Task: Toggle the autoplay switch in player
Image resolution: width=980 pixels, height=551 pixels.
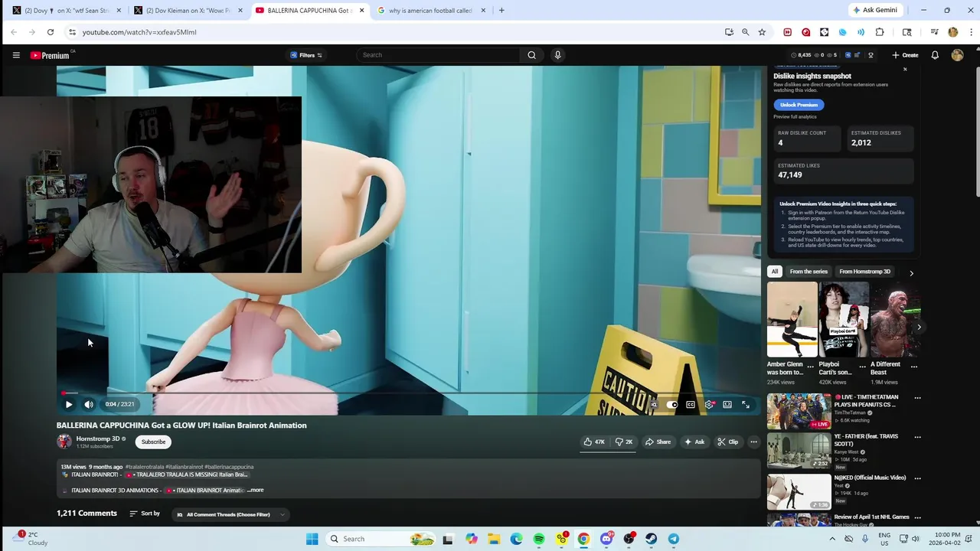Action: coord(671,404)
